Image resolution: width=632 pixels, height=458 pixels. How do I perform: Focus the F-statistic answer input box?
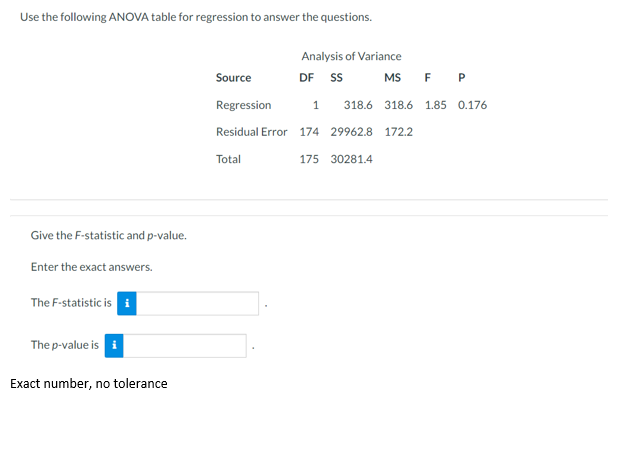tap(198, 303)
